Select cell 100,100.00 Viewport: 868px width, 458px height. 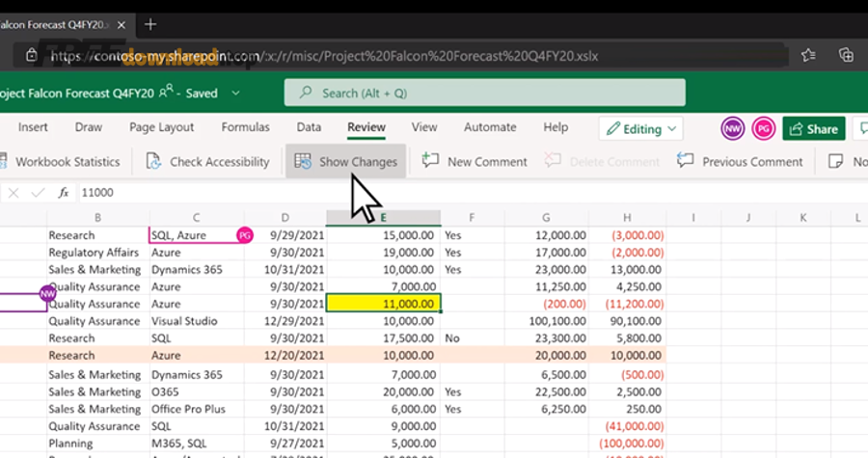pyautogui.click(x=546, y=321)
